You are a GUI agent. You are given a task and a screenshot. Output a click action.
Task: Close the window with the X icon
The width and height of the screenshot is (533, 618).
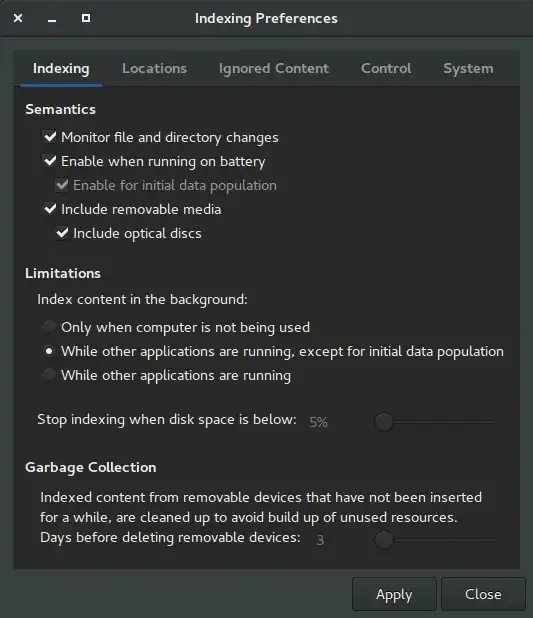click(x=18, y=18)
